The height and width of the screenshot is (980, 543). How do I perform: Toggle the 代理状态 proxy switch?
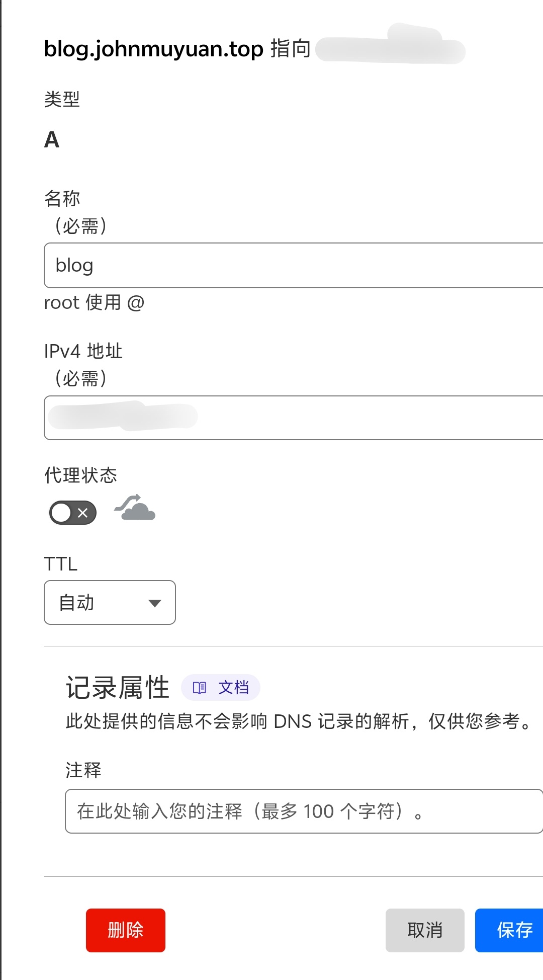72,513
